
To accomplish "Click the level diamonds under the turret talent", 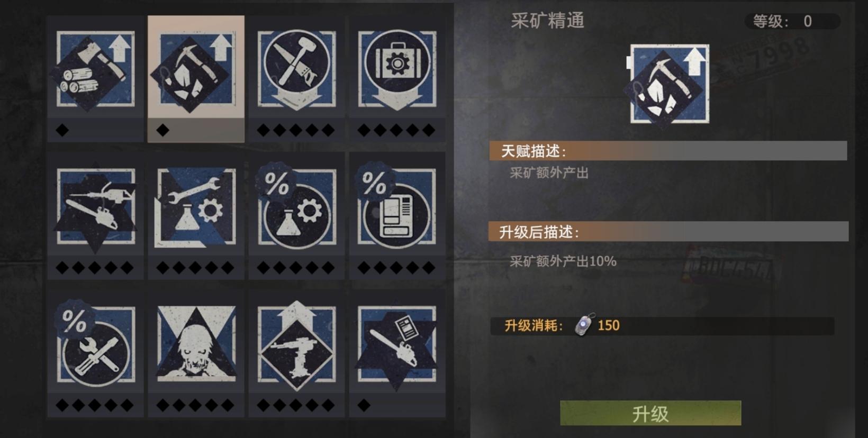I will [296, 405].
